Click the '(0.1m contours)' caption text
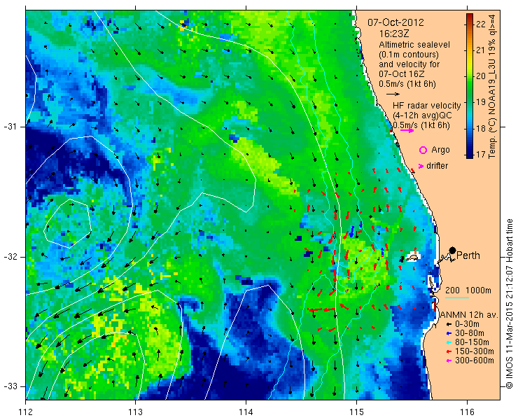Viewport: 518px width, 420px height. (x=409, y=54)
